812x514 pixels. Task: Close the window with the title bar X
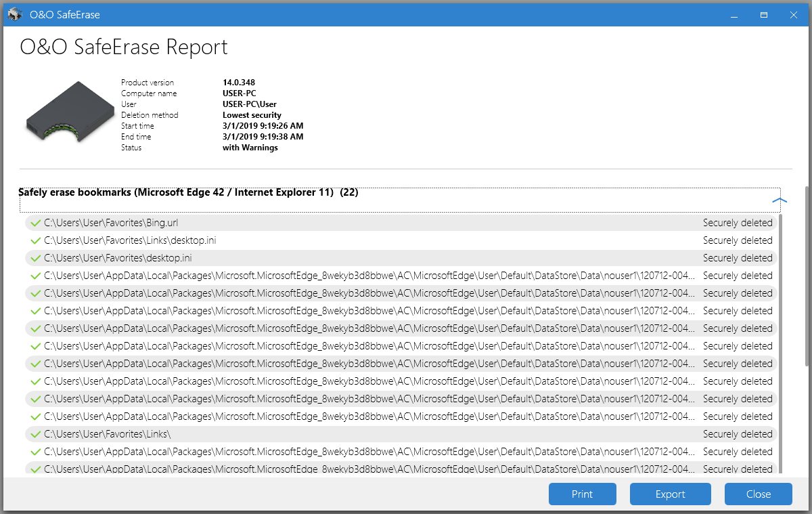coord(793,14)
